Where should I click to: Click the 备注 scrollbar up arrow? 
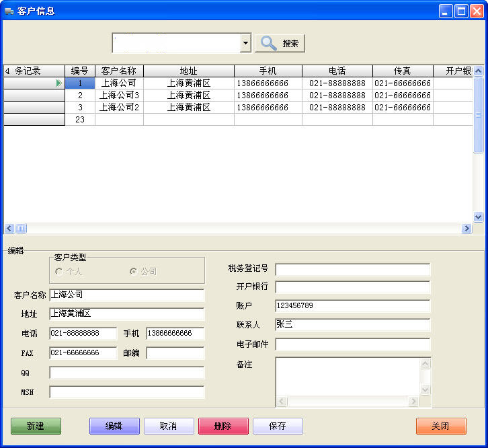425,363
